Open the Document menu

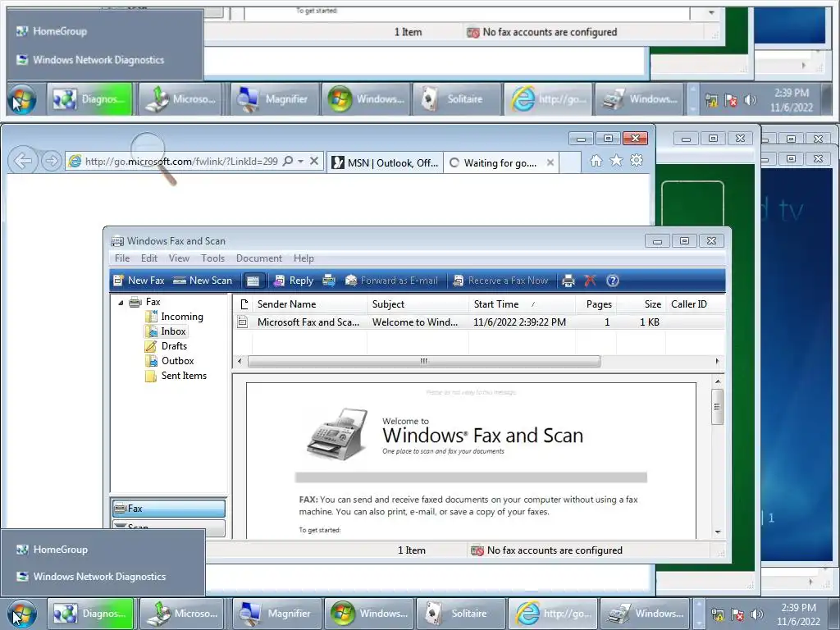[258, 258]
